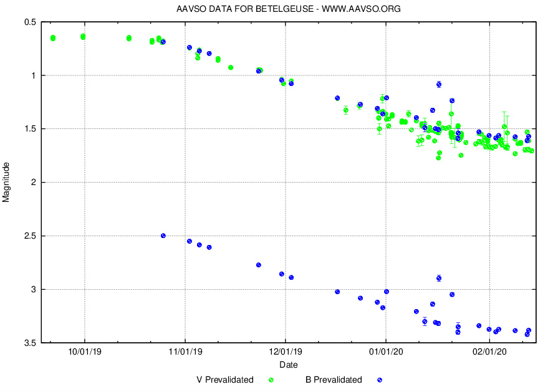Click the blue data point near magnitude 2.5

pos(163,236)
